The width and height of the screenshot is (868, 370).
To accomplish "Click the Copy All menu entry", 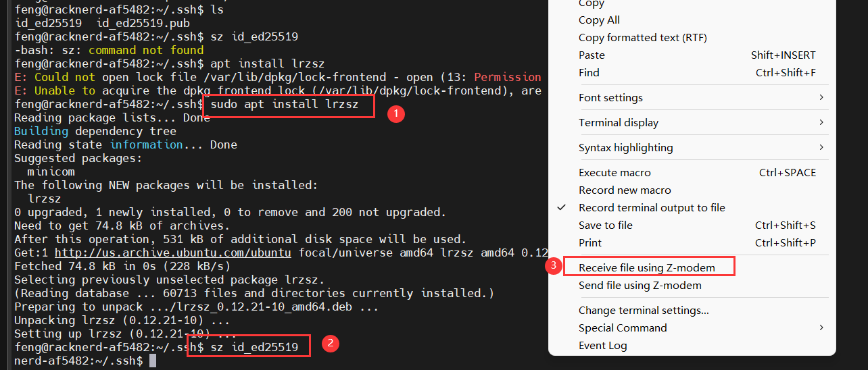I will click(x=599, y=20).
